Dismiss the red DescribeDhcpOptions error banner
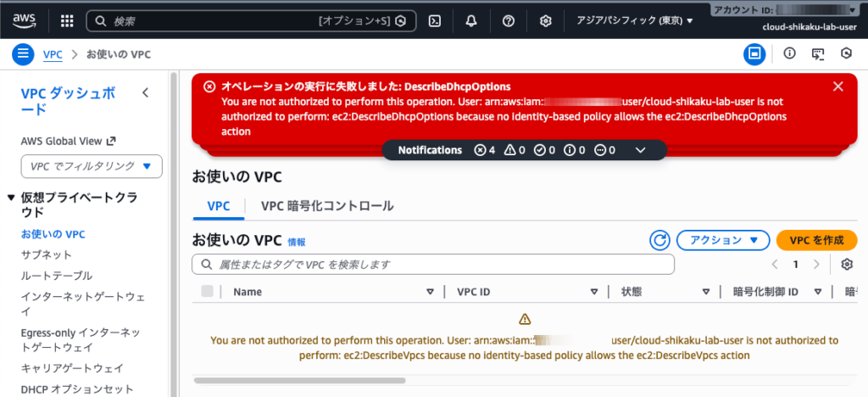Viewport: 868px width, 397px height. pos(838,87)
